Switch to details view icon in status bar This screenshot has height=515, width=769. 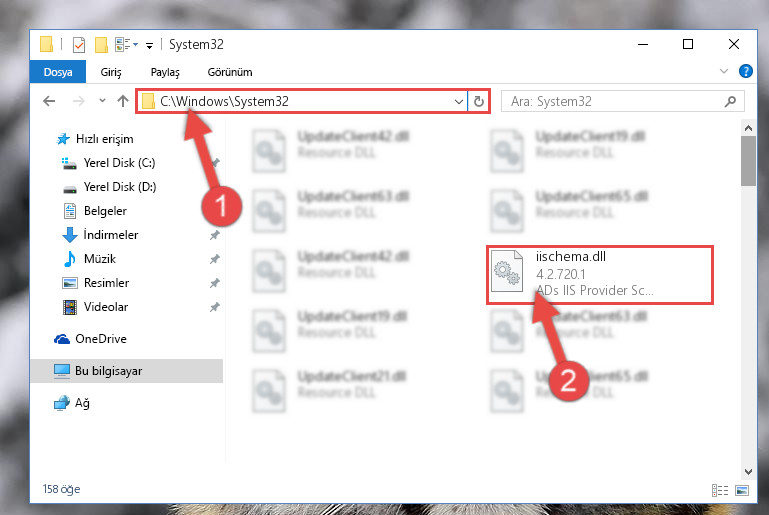[x=719, y=490]
